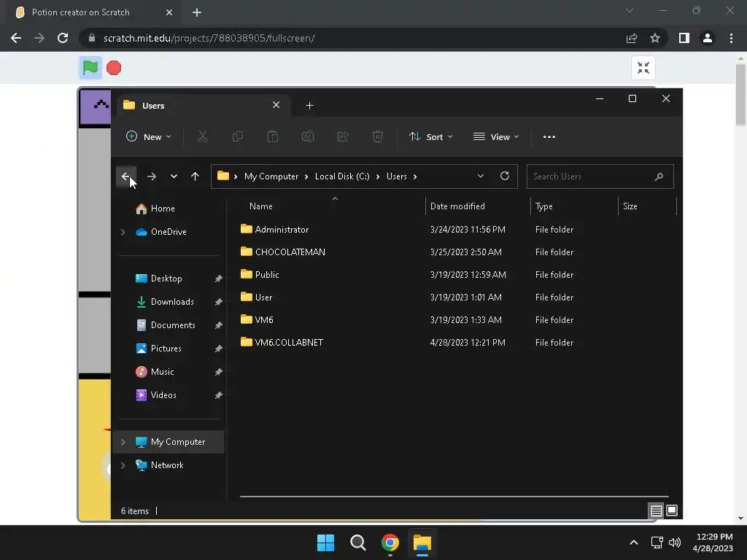Click the Rename icon in the toolbar

tap(308, 136)
